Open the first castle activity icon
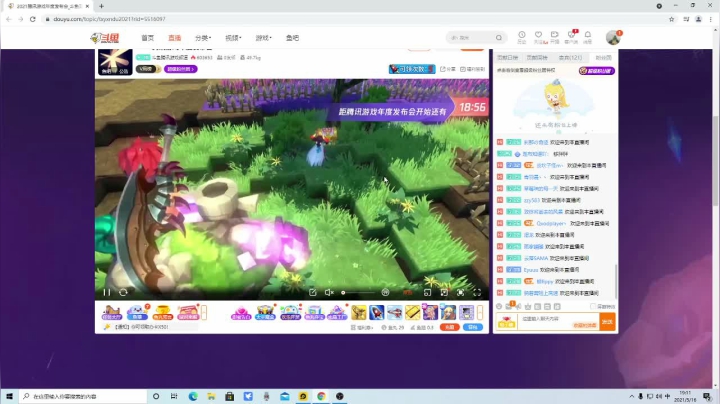 (112, 312)
